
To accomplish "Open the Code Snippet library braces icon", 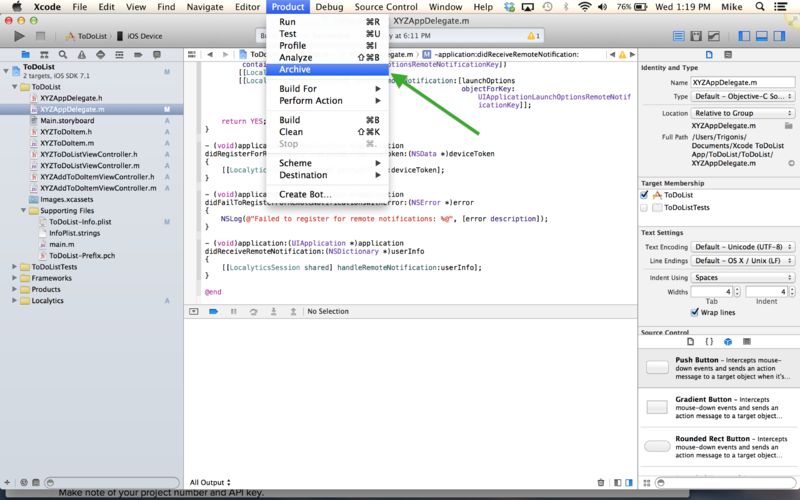I will [x=709, y=341].
